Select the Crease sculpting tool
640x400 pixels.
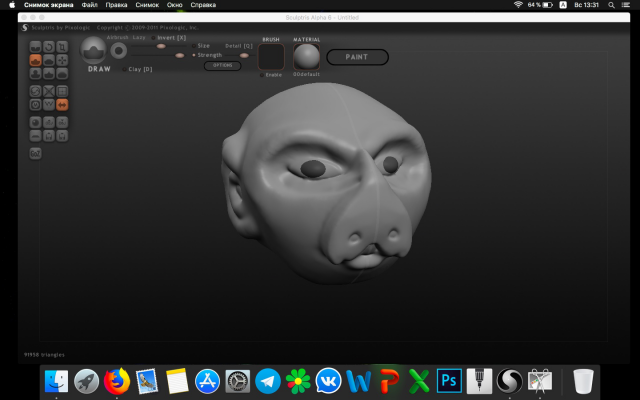coord(36,47)
